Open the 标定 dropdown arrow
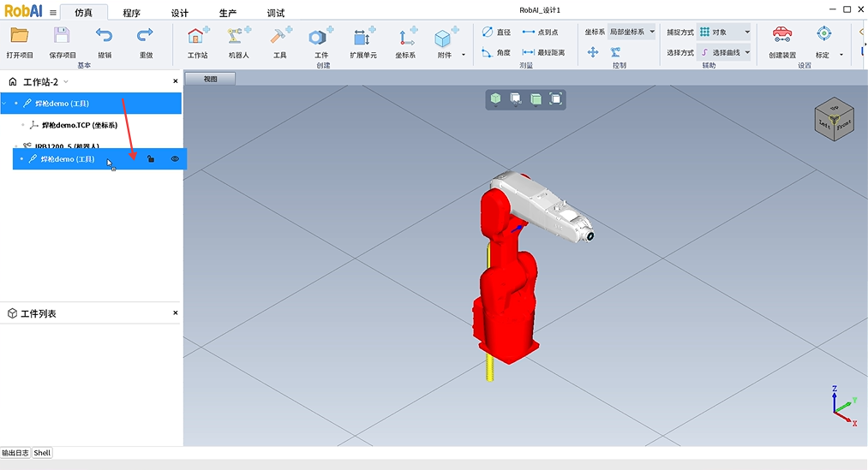The width and height of the screenshot is (868, 470). pyautogui.click(x=841, y=55)
